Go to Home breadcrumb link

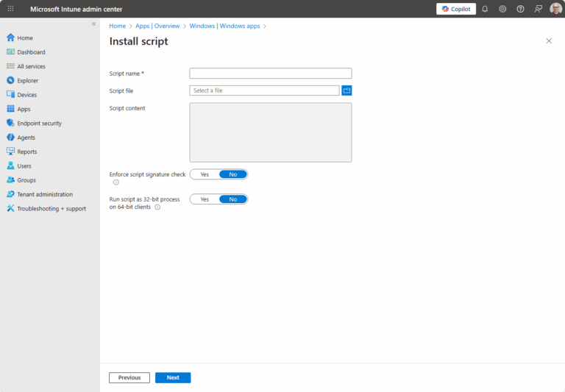[118, 26]
